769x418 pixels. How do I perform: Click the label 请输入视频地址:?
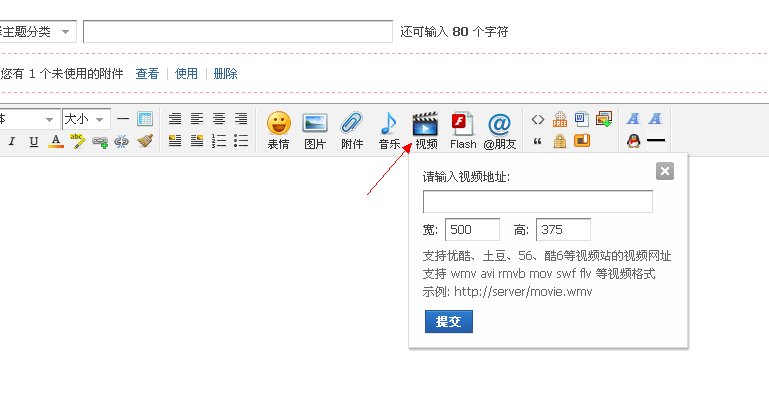coord(466,177)
